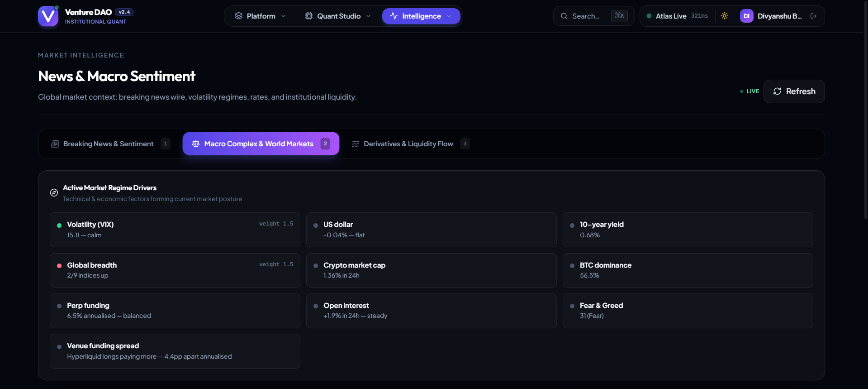Expand the Intelligence chevron

point(449,16)
